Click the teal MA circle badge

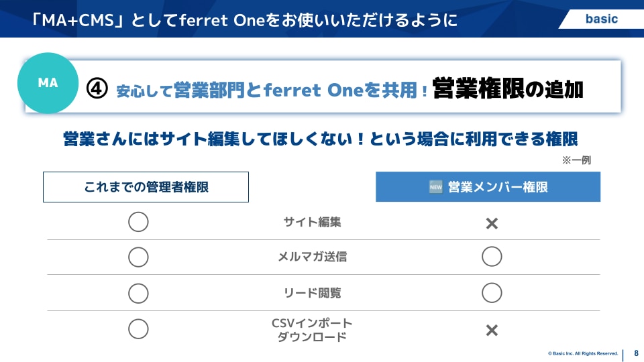click(48, 83)
